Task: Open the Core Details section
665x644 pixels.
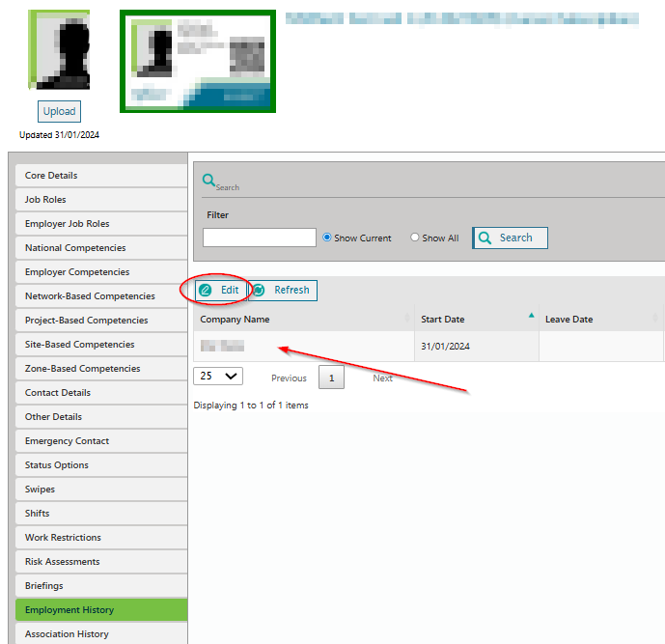Action: [101, 176]
